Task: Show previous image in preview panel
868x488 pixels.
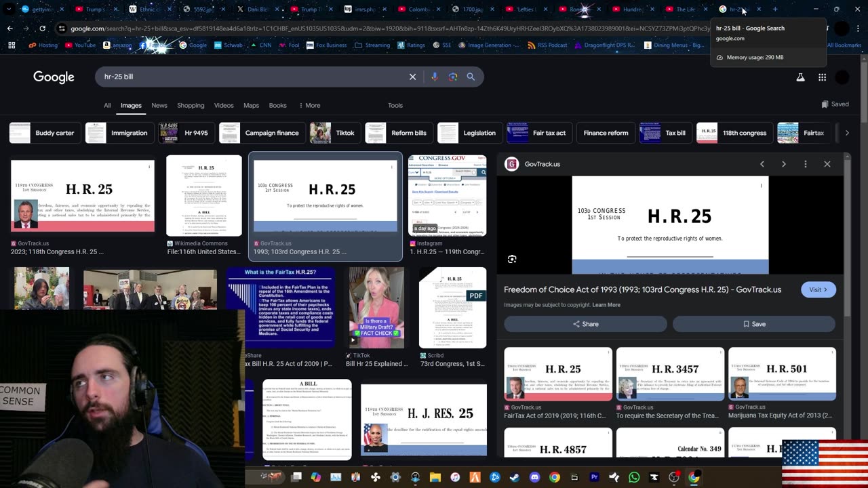Action: [762, 164]
